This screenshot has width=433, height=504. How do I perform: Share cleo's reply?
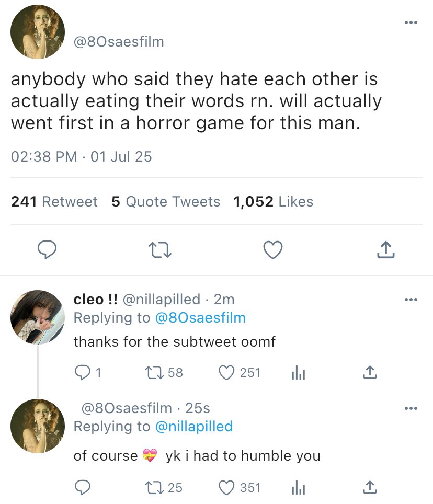(x=370, y=372)
